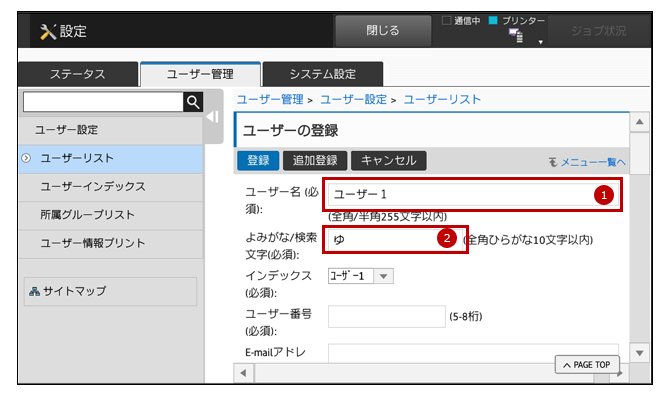This screenshot has width=670, height=396.
Task: Click the ジョブ状況 button
Action: point(598,31)
